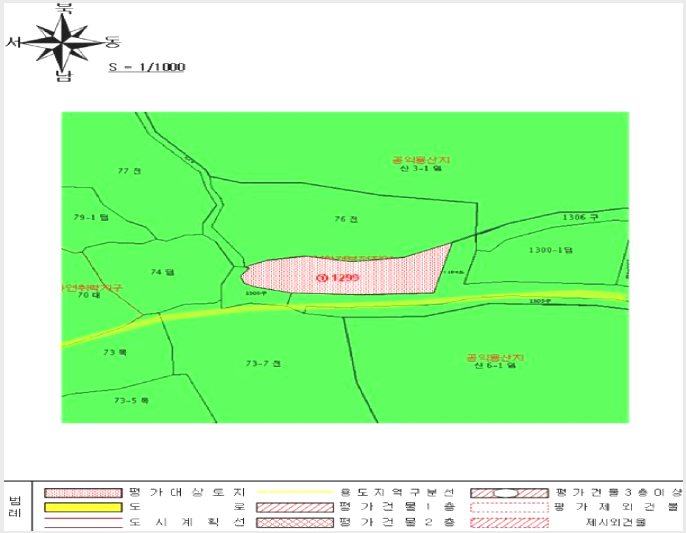Click the 도로 legend text

tap(187, 507)
